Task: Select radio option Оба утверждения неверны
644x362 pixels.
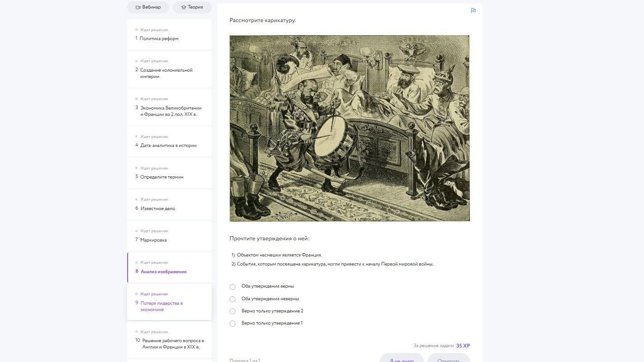Action: (x=232, y=299)
